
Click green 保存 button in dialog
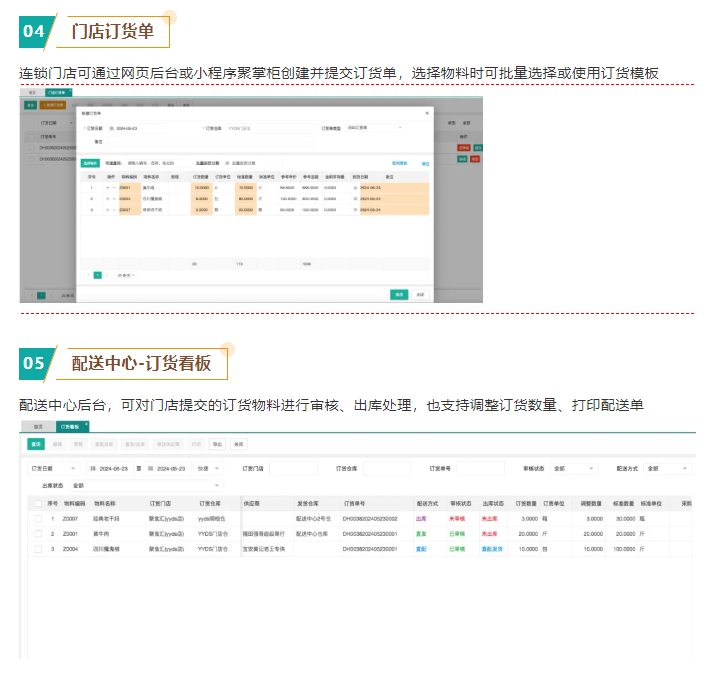(x=399, y=295)
